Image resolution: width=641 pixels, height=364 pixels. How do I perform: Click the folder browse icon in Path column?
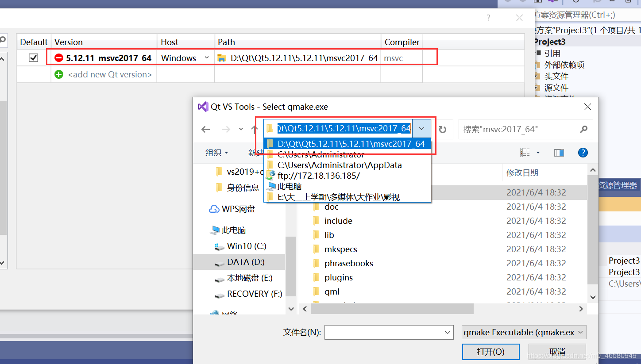click(222, 58)
